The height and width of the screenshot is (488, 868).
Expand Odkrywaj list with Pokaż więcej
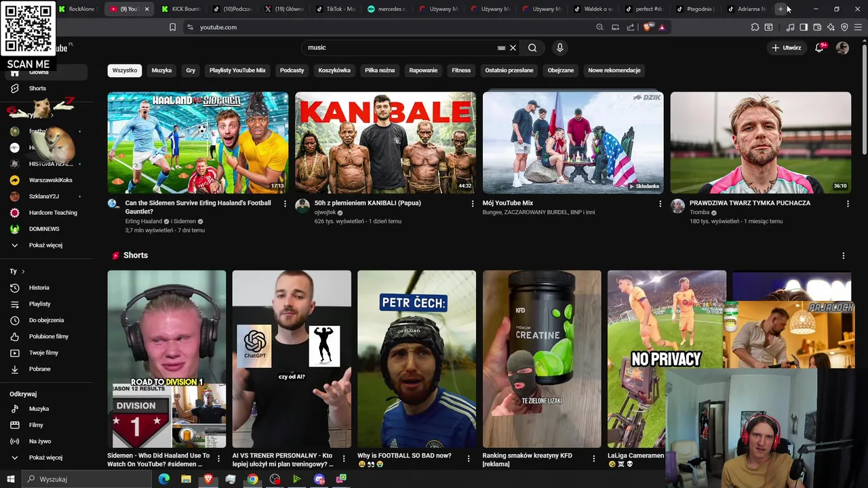45,457
